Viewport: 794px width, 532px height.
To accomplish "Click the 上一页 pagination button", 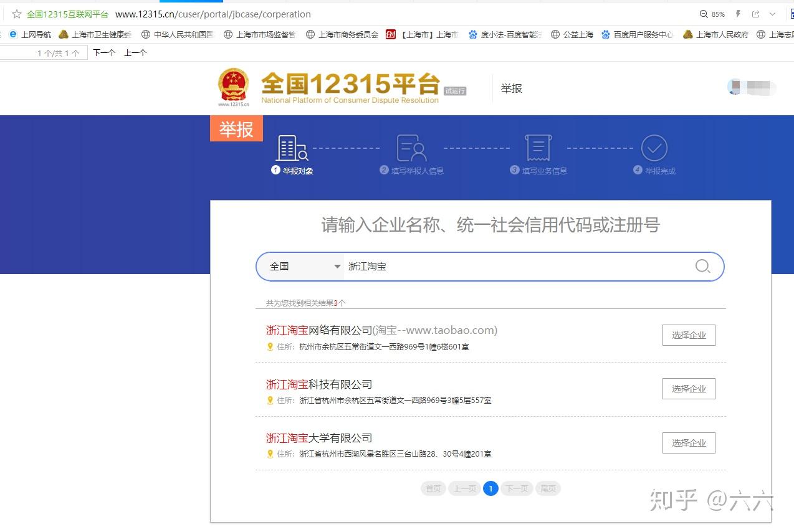I will point(464,489).
